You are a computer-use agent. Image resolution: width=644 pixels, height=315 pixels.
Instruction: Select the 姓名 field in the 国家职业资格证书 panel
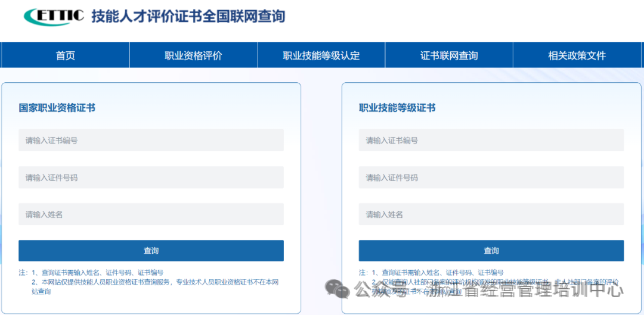pyautogui.click(x=151, y=214)
